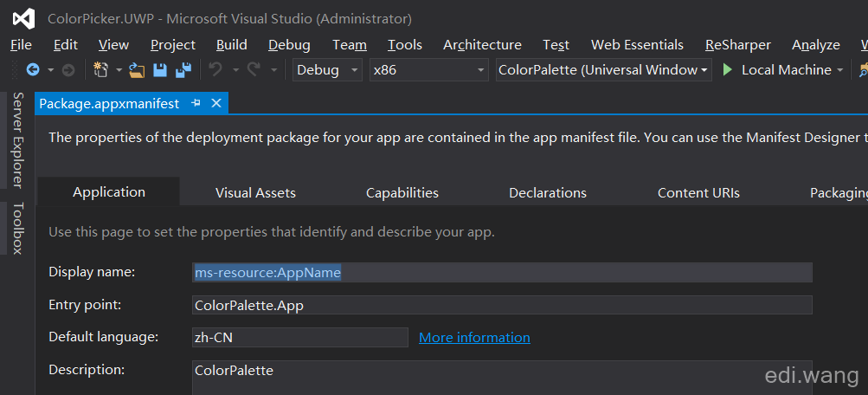Open the More information link
Image resolution: width=868 pixels, height=395 pixels.
pyautogui.click(x=474, y=337)
